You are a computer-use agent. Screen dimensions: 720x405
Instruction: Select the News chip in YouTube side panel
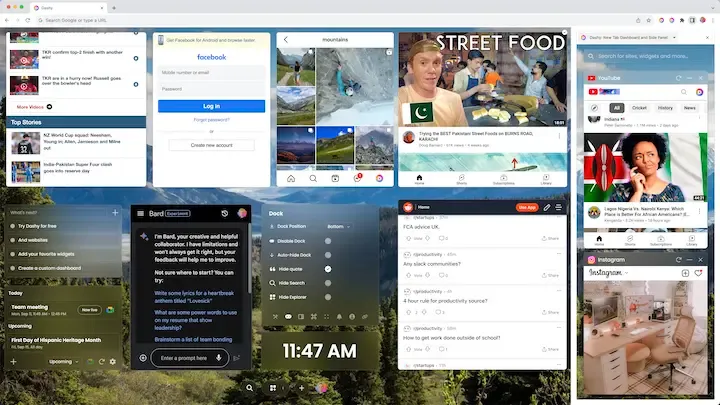tap(690, 108)
